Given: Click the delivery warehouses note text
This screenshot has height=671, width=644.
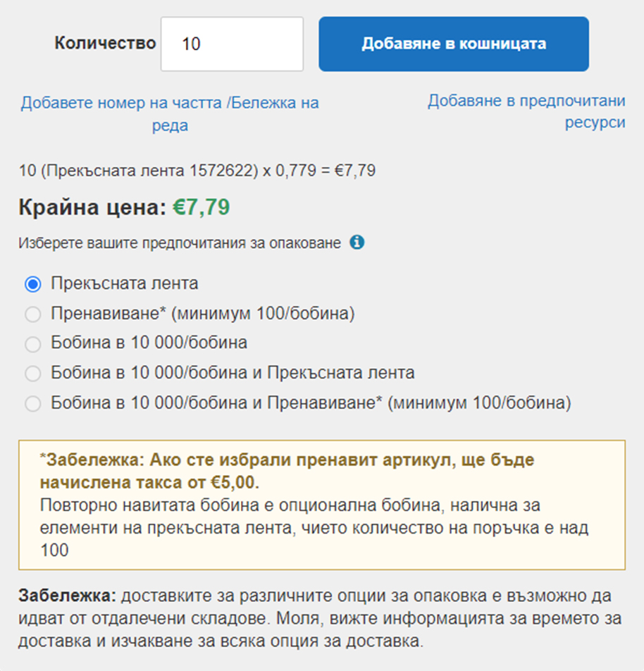Looking at the screenshot, I should (x=320, y=618).
